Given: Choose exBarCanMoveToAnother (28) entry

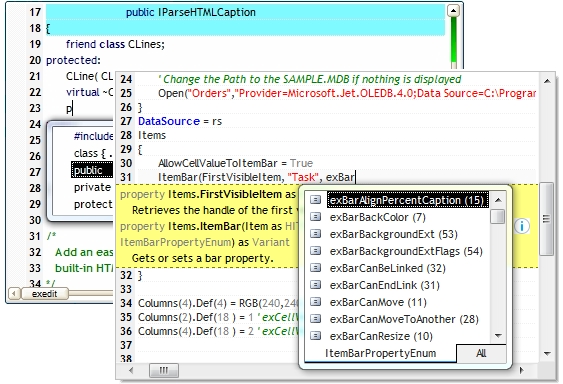Looking at the screenshot, I should (404, 319).
